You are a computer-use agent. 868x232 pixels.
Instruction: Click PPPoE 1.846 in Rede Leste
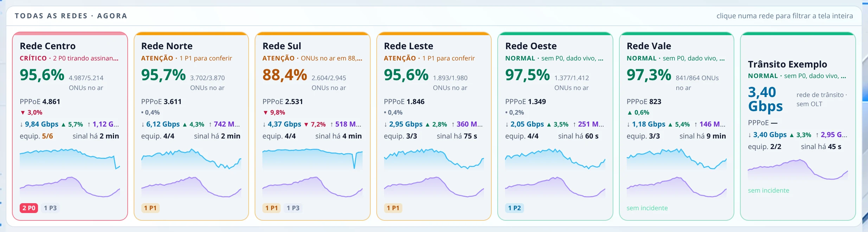[x=404, y=102]
